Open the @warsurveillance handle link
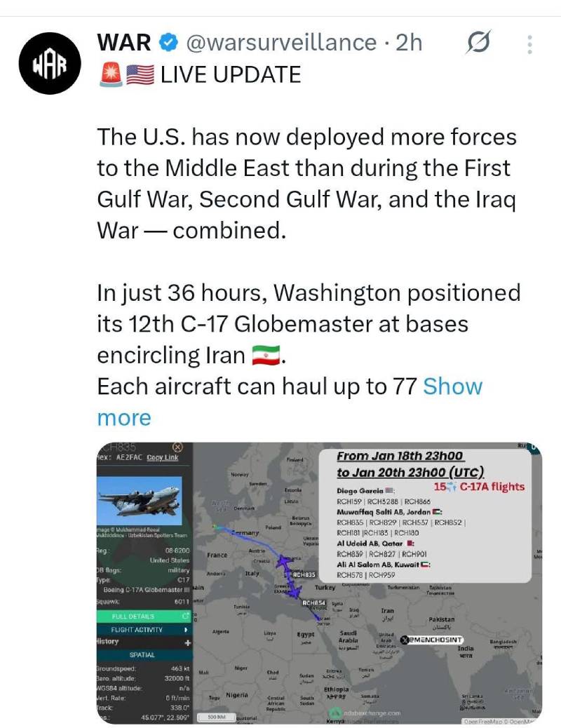 pos(280,43)
